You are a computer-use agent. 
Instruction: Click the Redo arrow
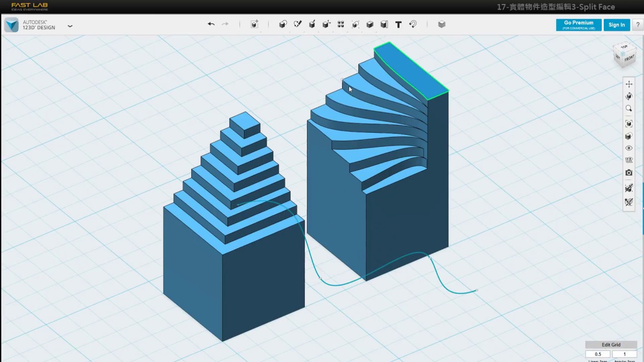click(x=225, y=24)
